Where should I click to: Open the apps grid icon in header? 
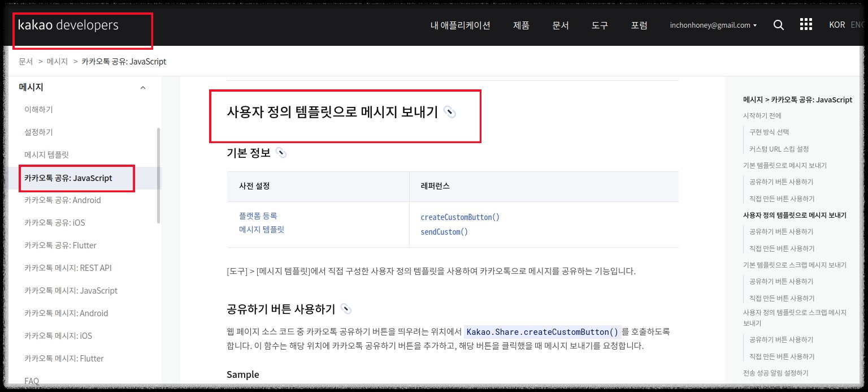(806, 24)
